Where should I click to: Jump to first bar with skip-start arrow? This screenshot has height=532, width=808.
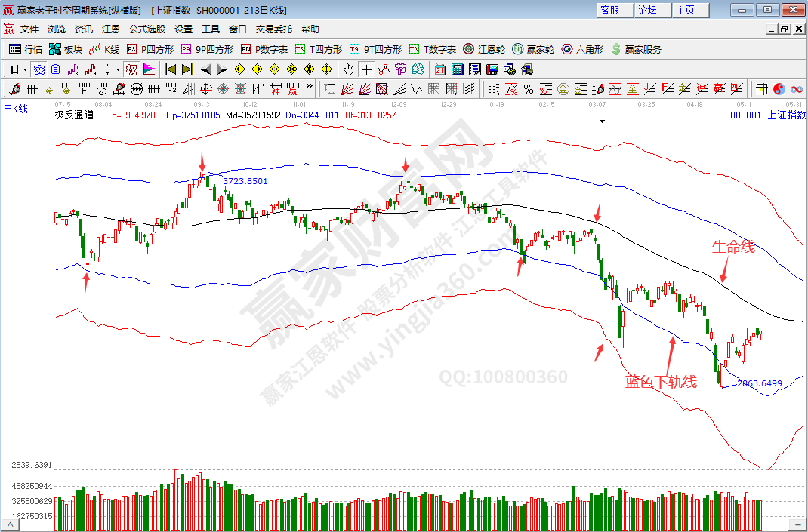pos(170,69)
